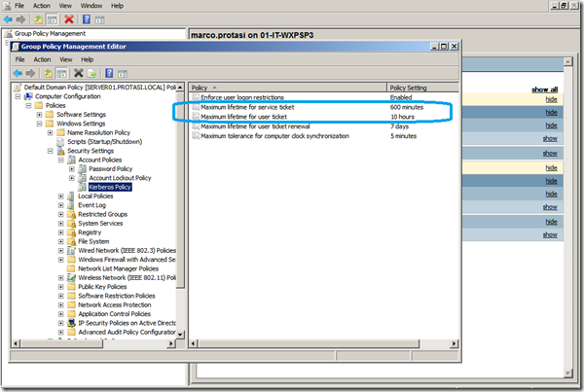Open Help icon in Group Policy Management toolbar
Viewport: 584px width, 392px height.
pyautogui.click(x=87, y=19)
